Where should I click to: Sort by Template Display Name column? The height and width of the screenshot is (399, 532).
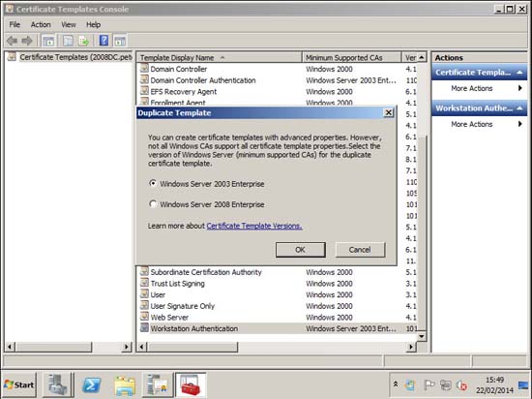coord(220,58)
